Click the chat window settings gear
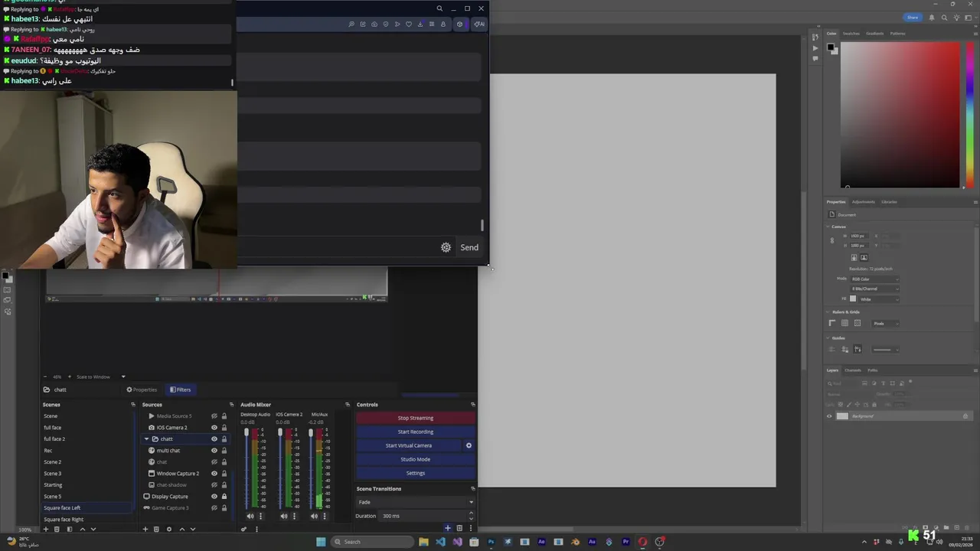Viewport: 980px width, 551px height. click(446, 247)
